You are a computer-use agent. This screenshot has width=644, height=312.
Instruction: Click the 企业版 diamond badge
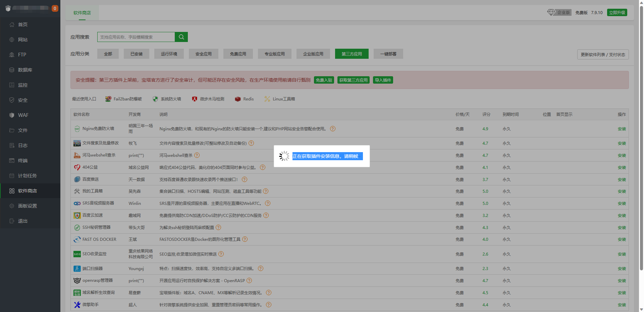pyautogui.click(x=559, y=12)
